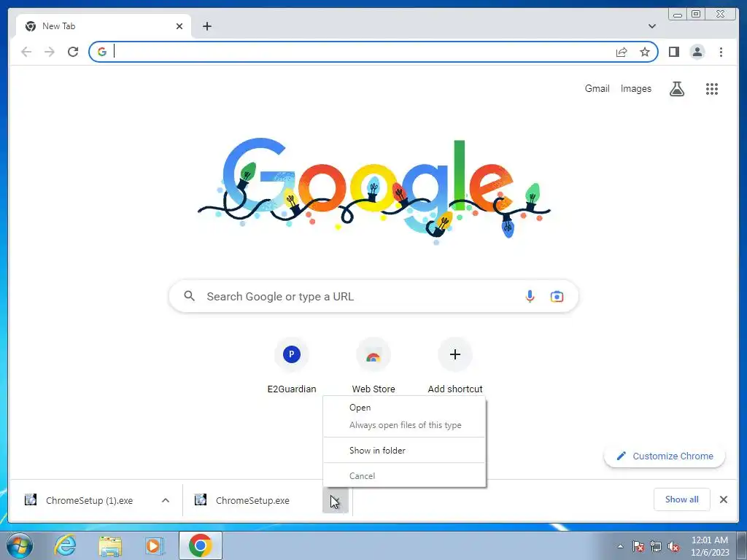747x560 pixels.
Task: Close the New Tab tab
Action: point(179,26)
